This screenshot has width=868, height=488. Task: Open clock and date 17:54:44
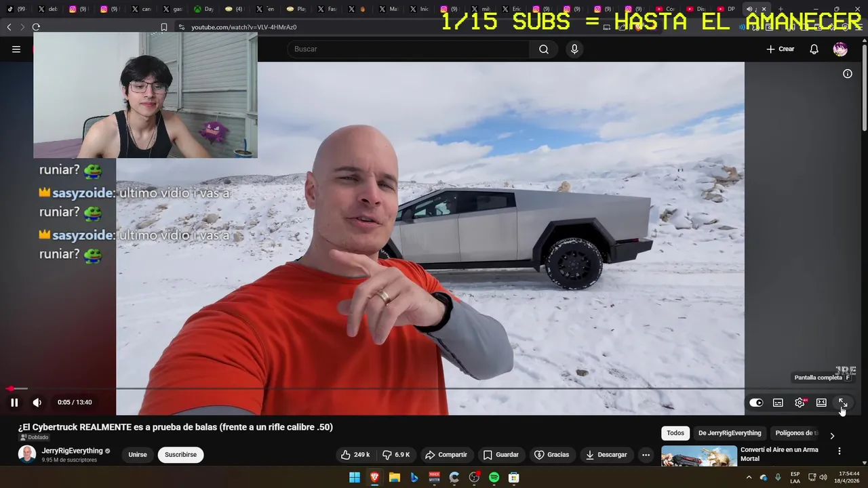pos(848,478)
